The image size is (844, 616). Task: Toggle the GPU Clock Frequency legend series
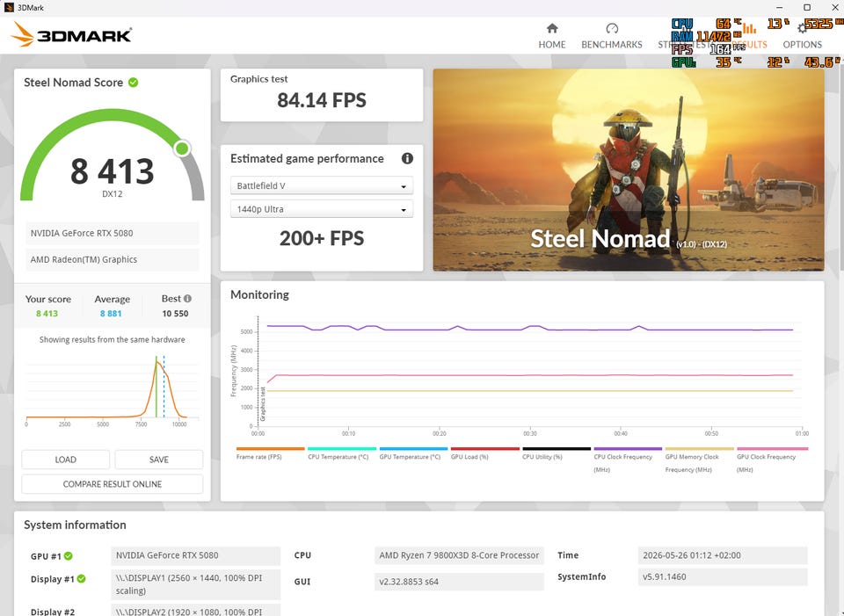click(x=766, y=463)
